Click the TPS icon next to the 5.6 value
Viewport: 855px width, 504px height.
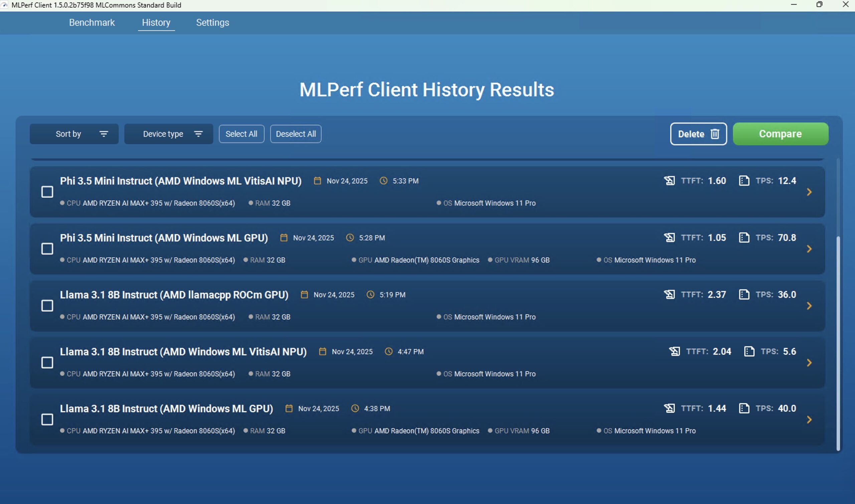pyautogui.click(x=749, y=351)
